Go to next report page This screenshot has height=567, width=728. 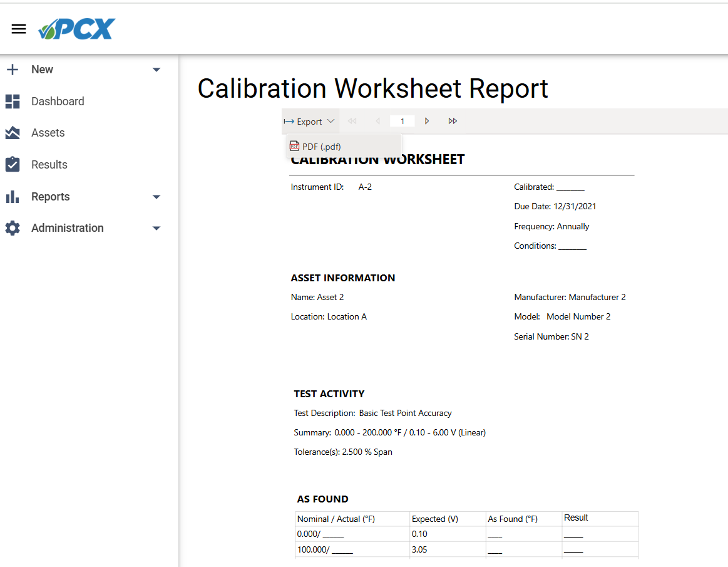pos(427,121)
